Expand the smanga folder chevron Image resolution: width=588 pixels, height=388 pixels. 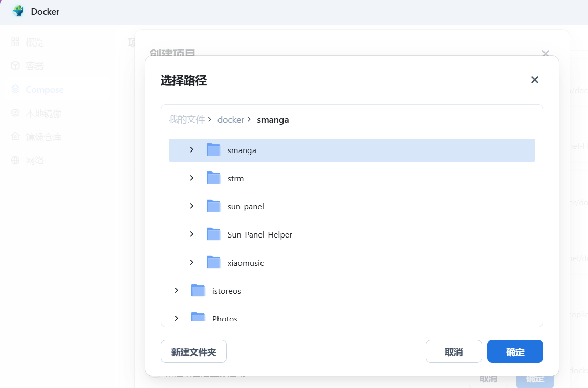pos(192,150)
